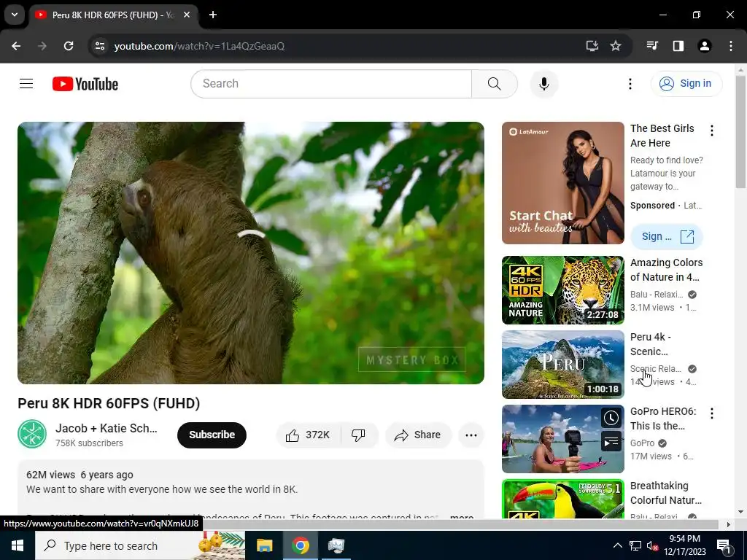This screenshot has width=747, height=560.
Task: Click the ad's Sign up external link button
Action: click(x=667, y=237)
